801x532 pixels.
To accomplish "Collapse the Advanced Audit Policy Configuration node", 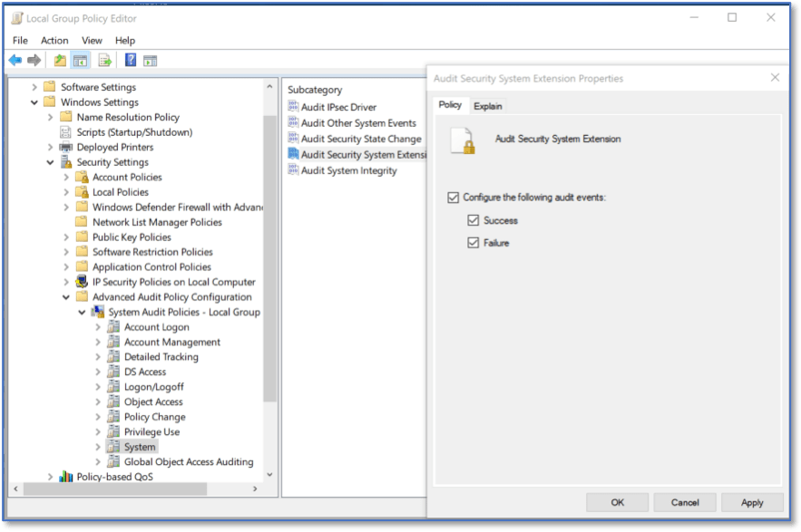I will point(65,296).
